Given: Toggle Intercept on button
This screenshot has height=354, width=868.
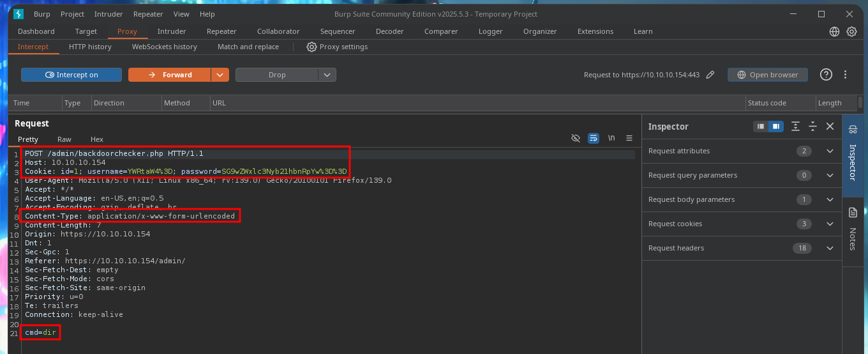Looking at the screenshot, I should tap(71, 75).
